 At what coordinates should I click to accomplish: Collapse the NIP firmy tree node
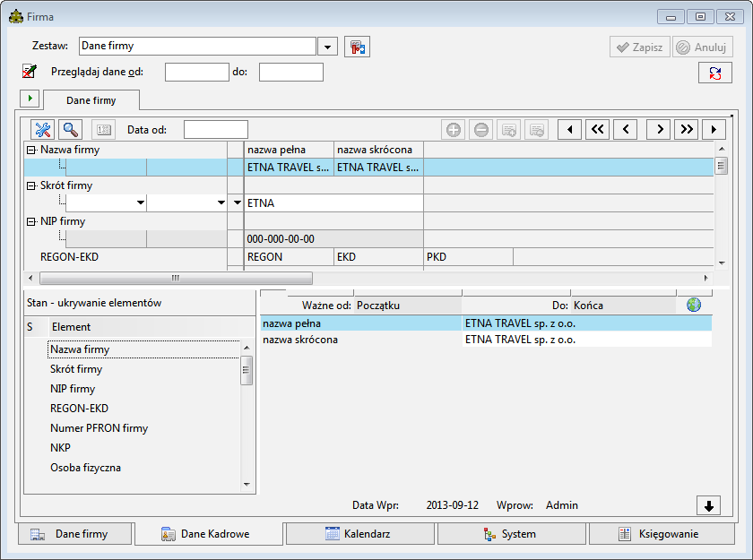(x=30, y=221)
